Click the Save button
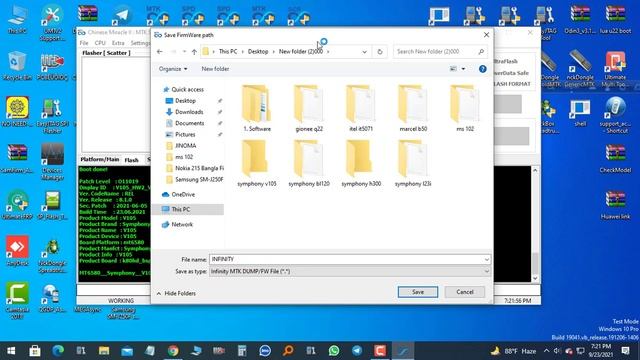640x360 pixels. click(418, 292)
